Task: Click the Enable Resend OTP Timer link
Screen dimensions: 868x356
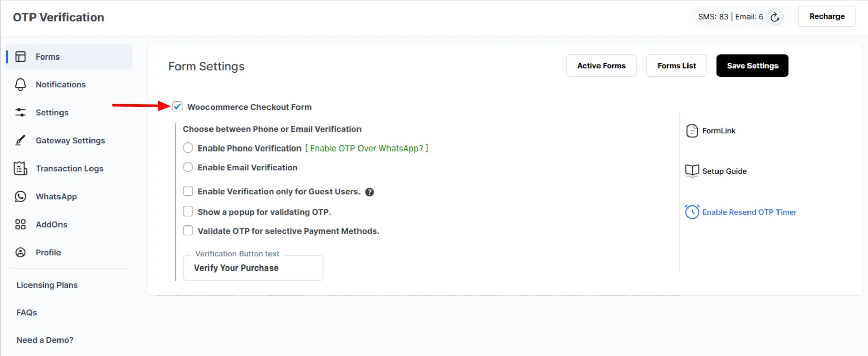Action: coord(750,212)
